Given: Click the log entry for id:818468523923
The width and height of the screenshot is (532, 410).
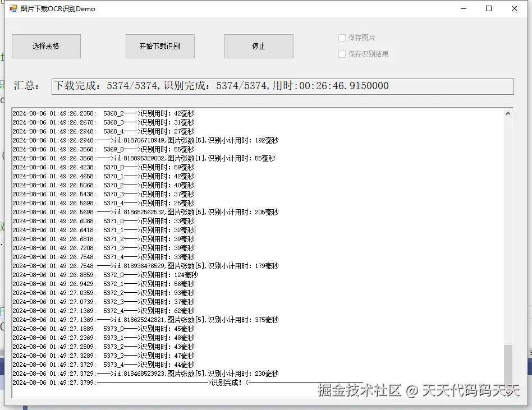Looking at the screenshot, I should (x=163, y=374).
